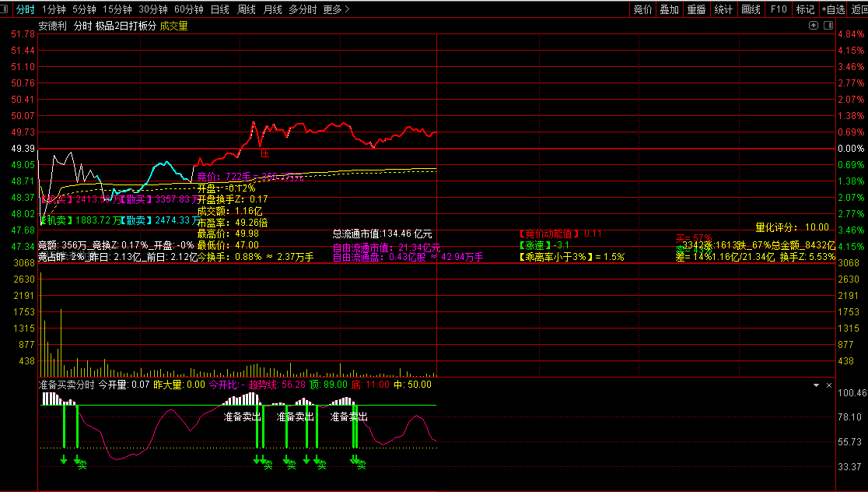The width and height of the screenshot is (868, 492).
Task: Click the 市盈率: 49.26倍 text
Action: click(x=233, y=223)
